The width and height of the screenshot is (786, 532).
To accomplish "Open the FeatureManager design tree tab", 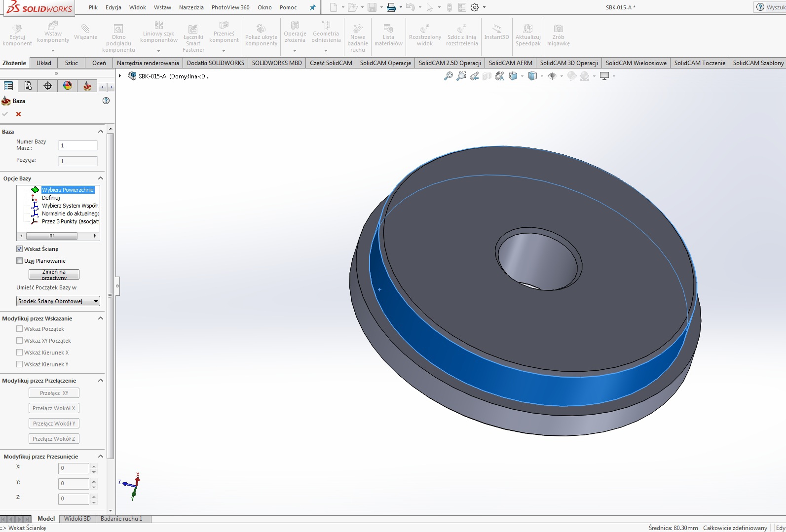I will [x=8, y=86].
